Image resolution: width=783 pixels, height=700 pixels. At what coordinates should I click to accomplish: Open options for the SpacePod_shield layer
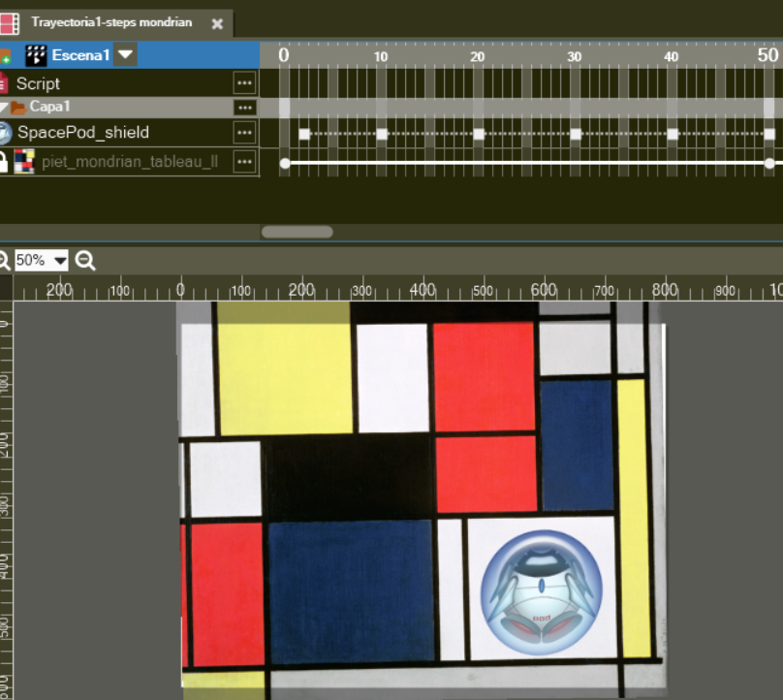tap(245, 133)
